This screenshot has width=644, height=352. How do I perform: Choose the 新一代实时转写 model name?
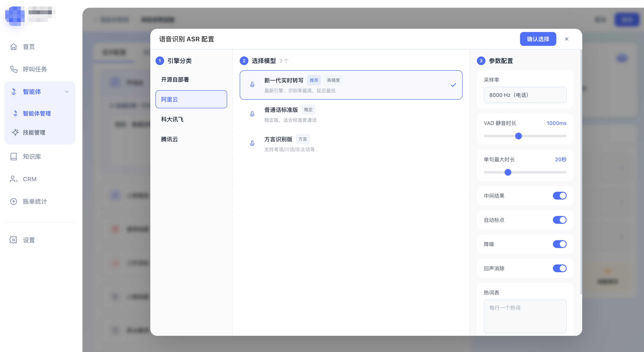284,80
